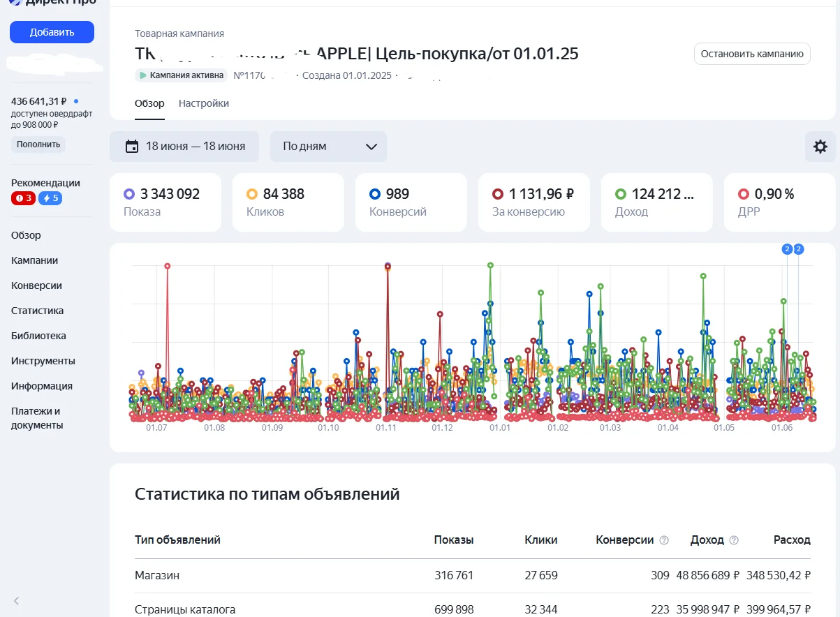
Task: Open Платежи и документы in sidebar
Action: pos(37,418)
